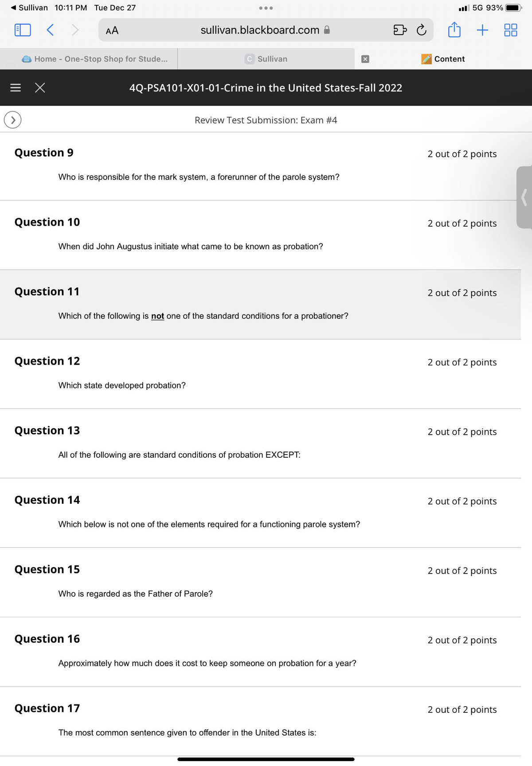
Task: Open the extensions puzzle icon
Action: coord(399,30)
